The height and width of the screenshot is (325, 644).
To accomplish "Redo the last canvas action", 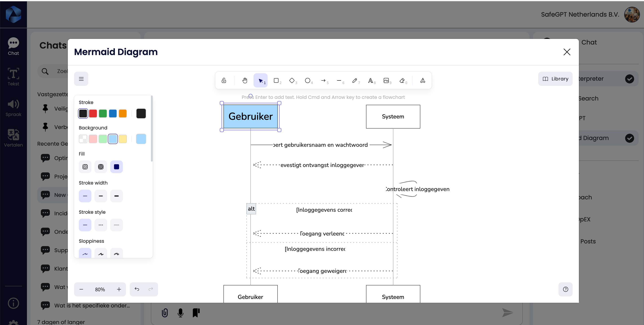I will 151,289.
